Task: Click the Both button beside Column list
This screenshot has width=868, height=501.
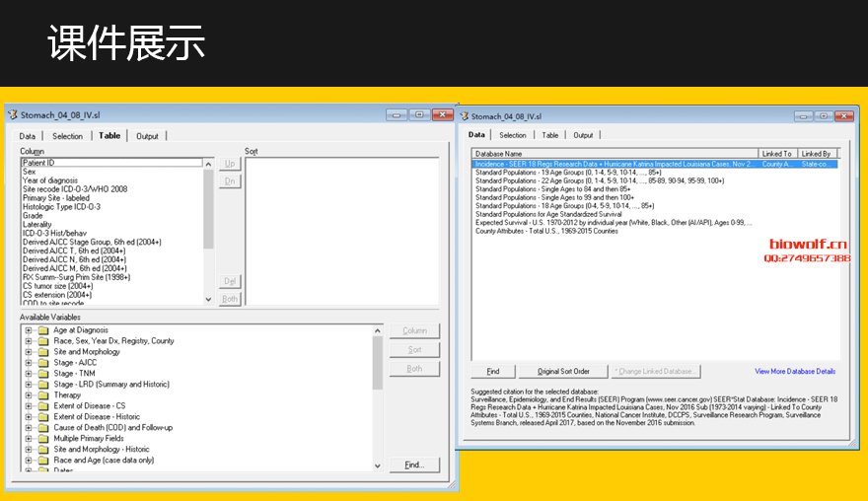Action: (x=230, y=299)
